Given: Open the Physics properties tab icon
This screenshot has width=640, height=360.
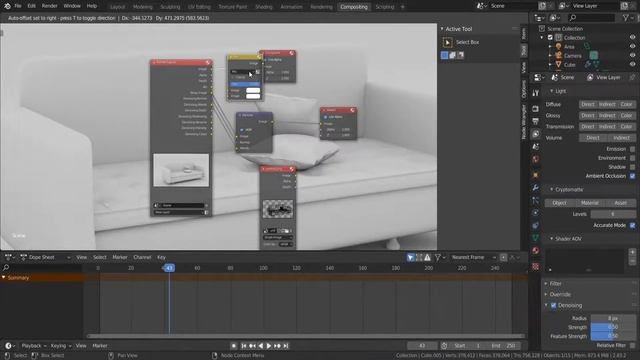Looking at the screenshot, I should tap(536, 213).
